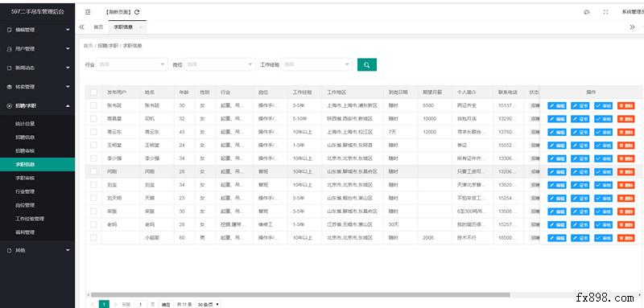Check the checkbox for 刘天明 row
644x308 pixels.
point(93,198)
